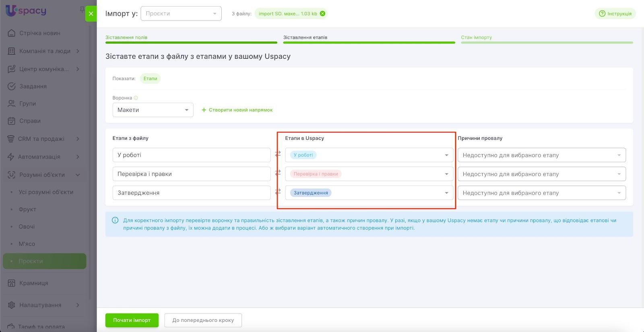Viewport: 644px width, 332px height.
Task: Open failure reason dropdown for У роботі row
Action: pyautogui.click(x=542, y=155)
